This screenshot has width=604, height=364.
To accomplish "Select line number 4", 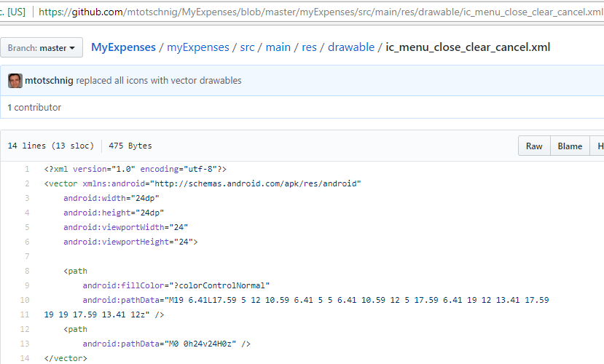I will (27, 213).
